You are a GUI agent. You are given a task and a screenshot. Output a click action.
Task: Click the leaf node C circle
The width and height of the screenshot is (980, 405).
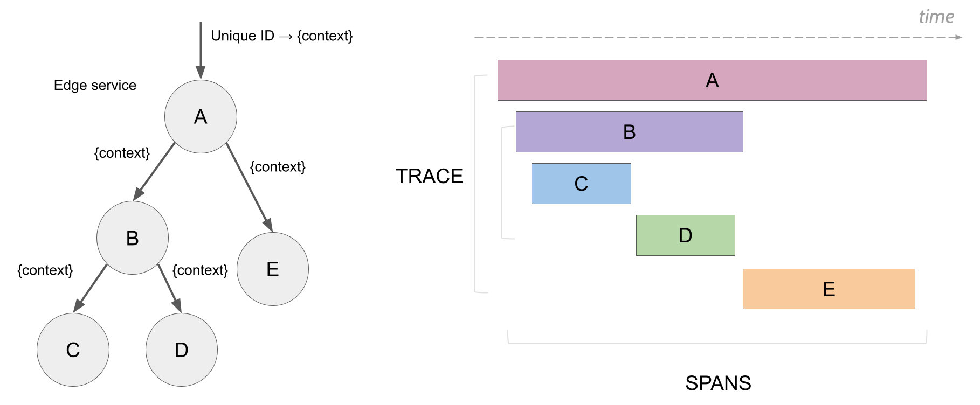[x=73, y=350]
